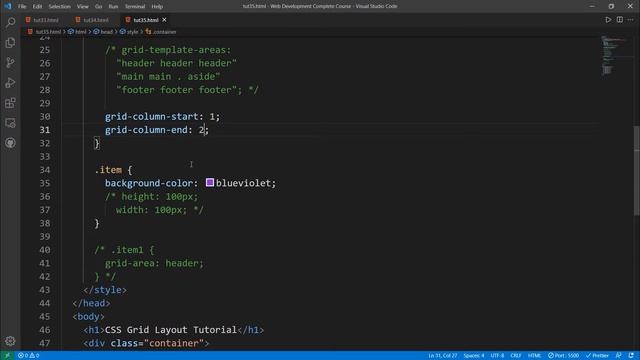Open the Search view in activity bar
640x360 pixels.
coord(10,22)
